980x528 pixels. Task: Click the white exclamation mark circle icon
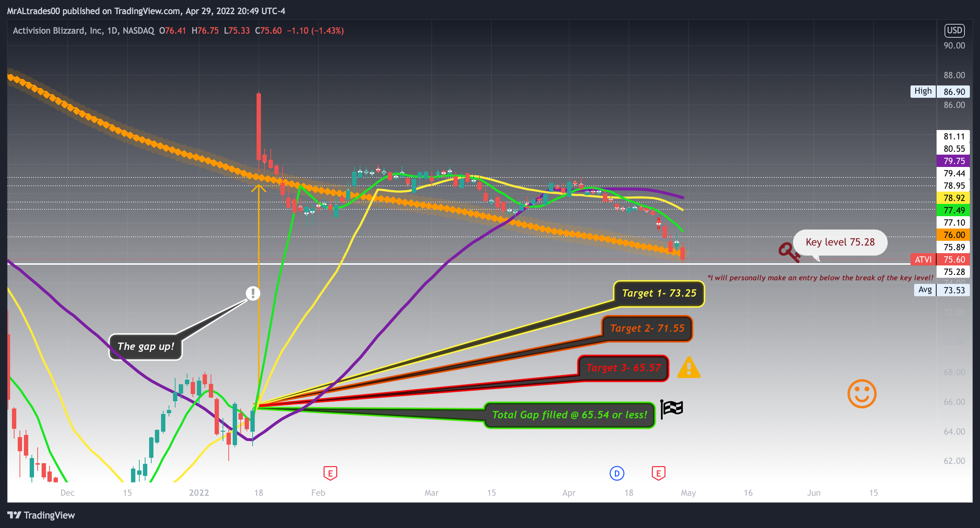253,293
